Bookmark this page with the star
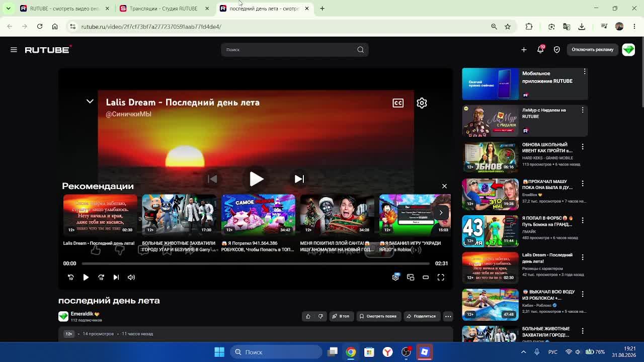Screen dimensions: 644x362 click(x=508, y=26)
